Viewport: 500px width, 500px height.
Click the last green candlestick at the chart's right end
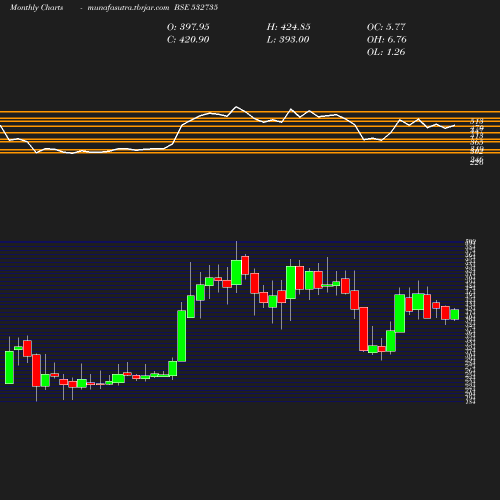coord(455,314)
